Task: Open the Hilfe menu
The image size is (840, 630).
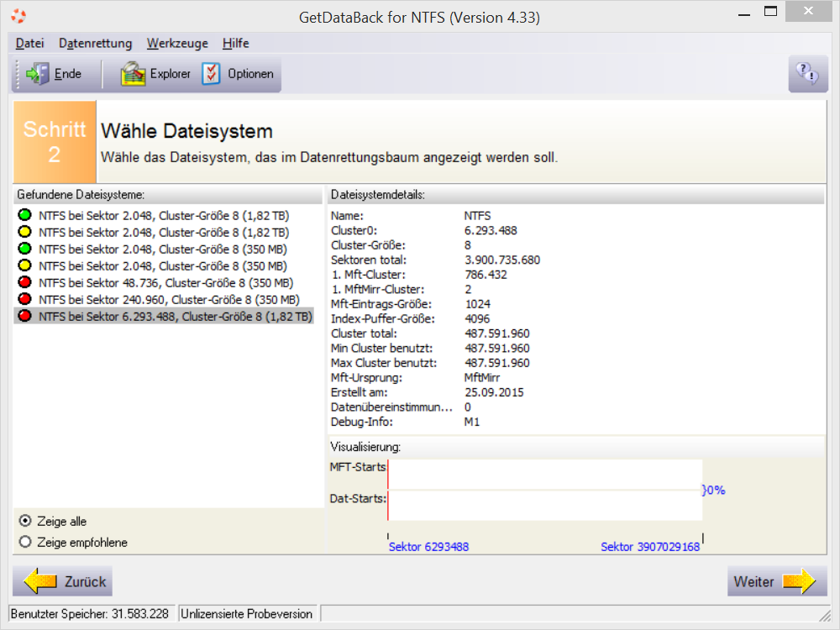Action: (x=236, y=44)
